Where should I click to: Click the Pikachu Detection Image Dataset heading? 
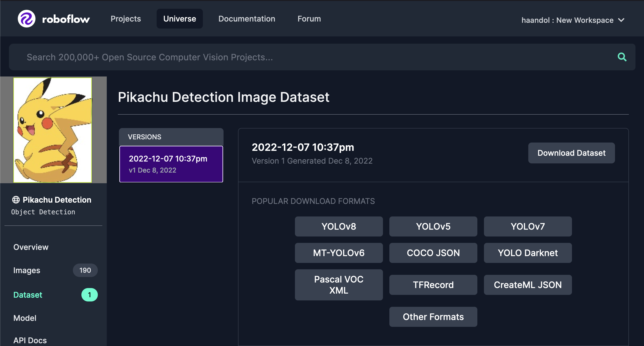point(224,97)
